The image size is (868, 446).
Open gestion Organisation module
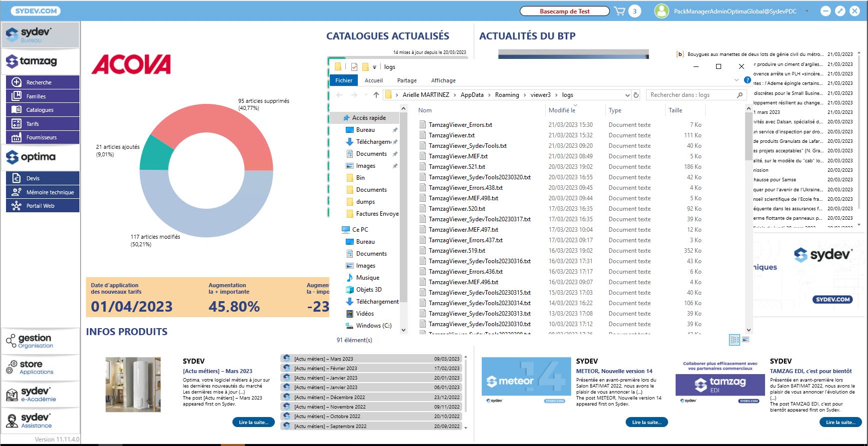click(x=40, y=341)
